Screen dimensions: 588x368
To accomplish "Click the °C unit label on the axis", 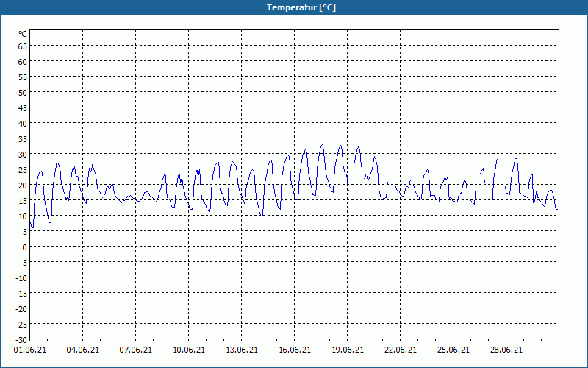I will point(23,34).
